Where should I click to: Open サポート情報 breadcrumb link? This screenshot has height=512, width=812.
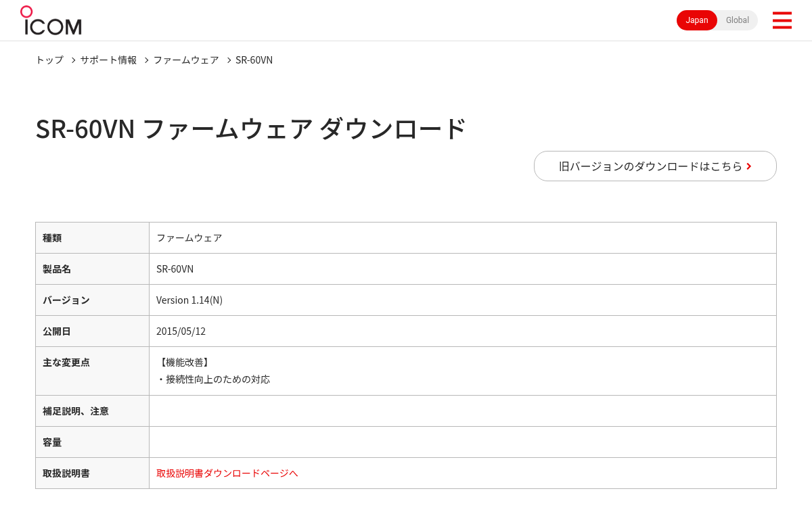click(x=108, y=60)
